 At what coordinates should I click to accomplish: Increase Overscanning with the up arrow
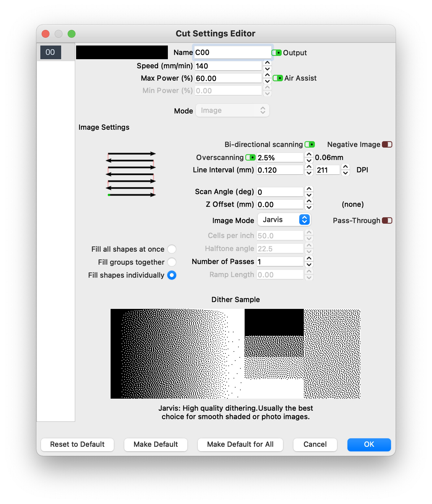(x=309, y=154)
